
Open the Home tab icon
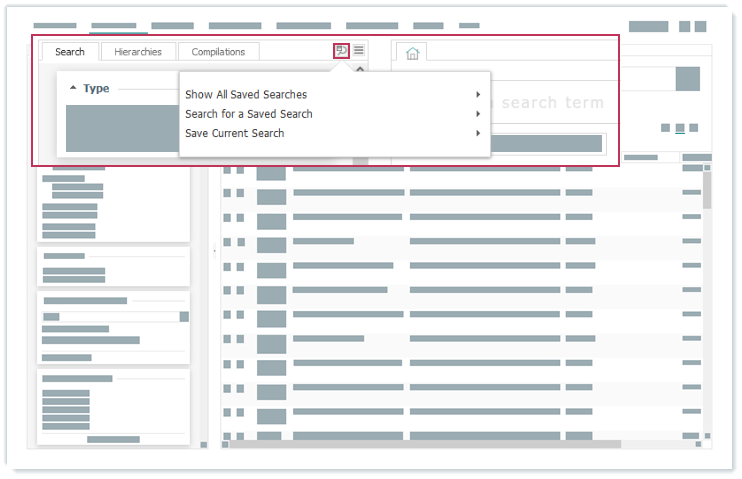coord(412,53)
